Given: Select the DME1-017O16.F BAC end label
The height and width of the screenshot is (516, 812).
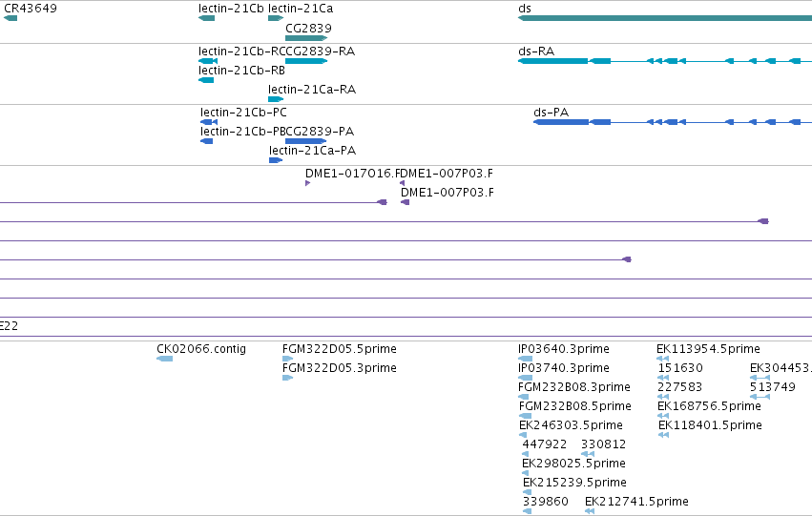Looking at the screenshot, I should pos(352,174).
